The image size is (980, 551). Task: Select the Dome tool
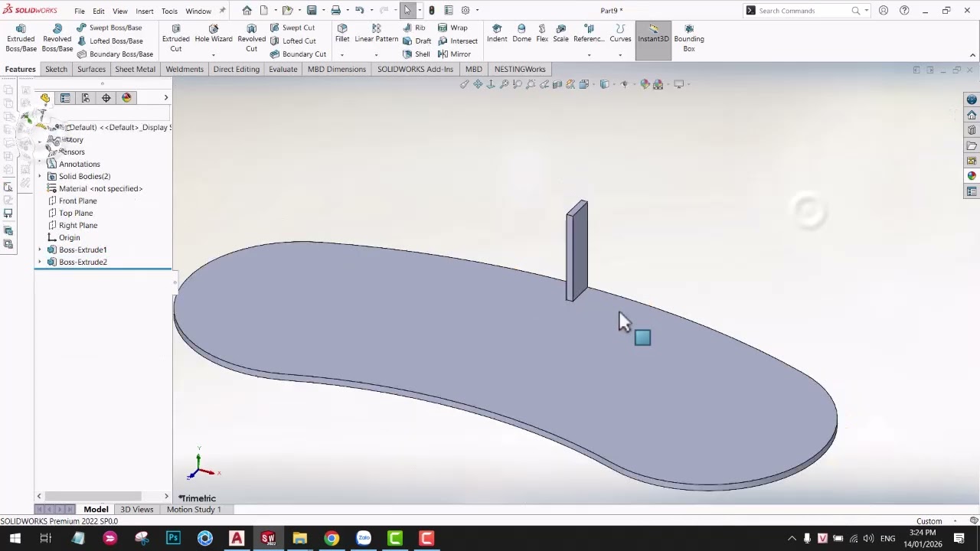[521, 34]
